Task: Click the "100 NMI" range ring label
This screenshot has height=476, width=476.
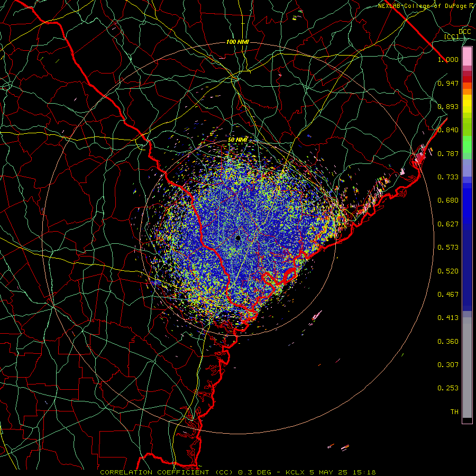Action: (237, 42)
